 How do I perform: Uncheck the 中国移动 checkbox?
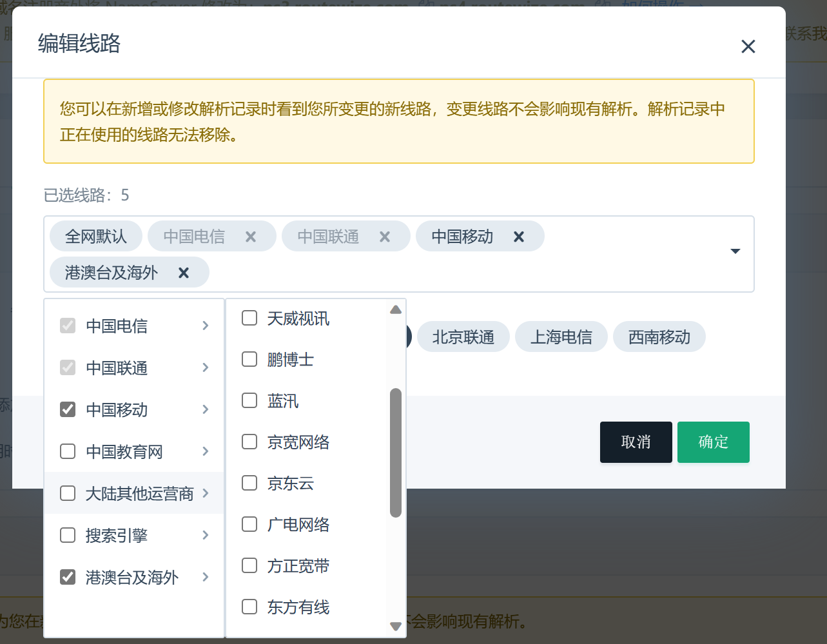click(x=67, y=409)
